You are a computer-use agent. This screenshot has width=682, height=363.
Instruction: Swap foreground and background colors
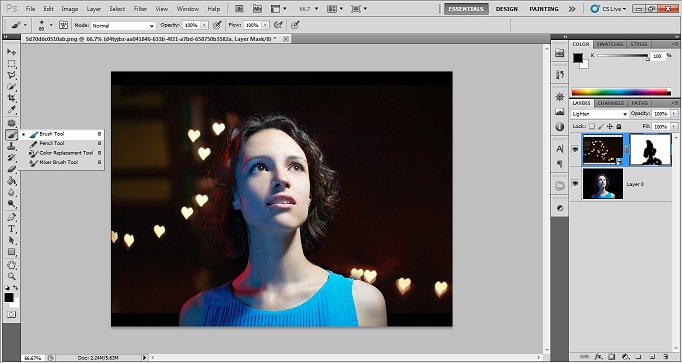(x=16, y=288)
